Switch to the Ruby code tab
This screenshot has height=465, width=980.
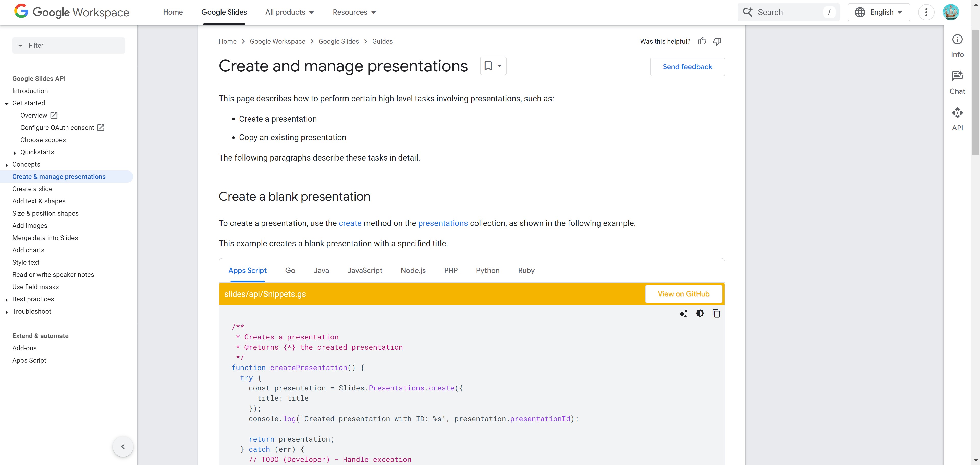(526, 271)
